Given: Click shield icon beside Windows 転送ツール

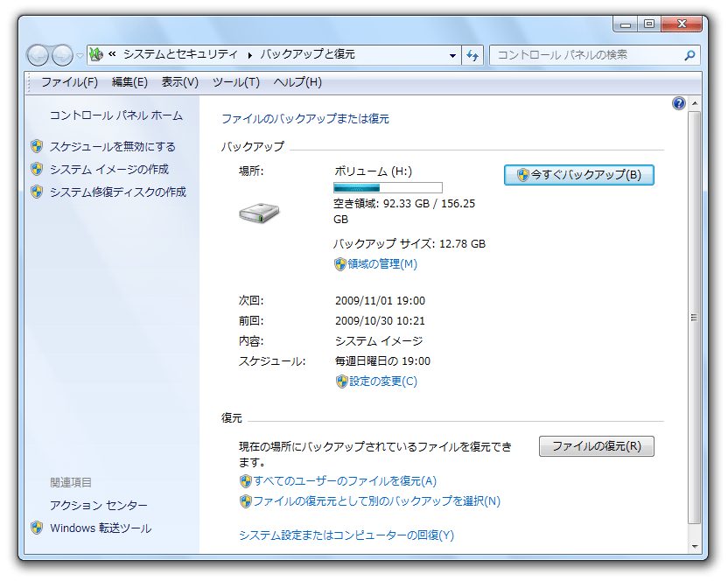Looking at the screenshot, I should (37, 528).
